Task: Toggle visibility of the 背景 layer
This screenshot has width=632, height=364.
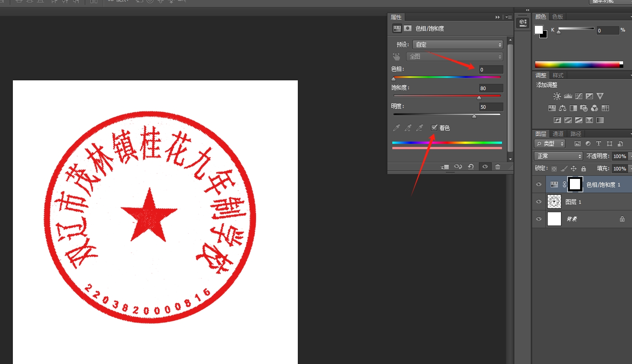Action: click(538, 218)
